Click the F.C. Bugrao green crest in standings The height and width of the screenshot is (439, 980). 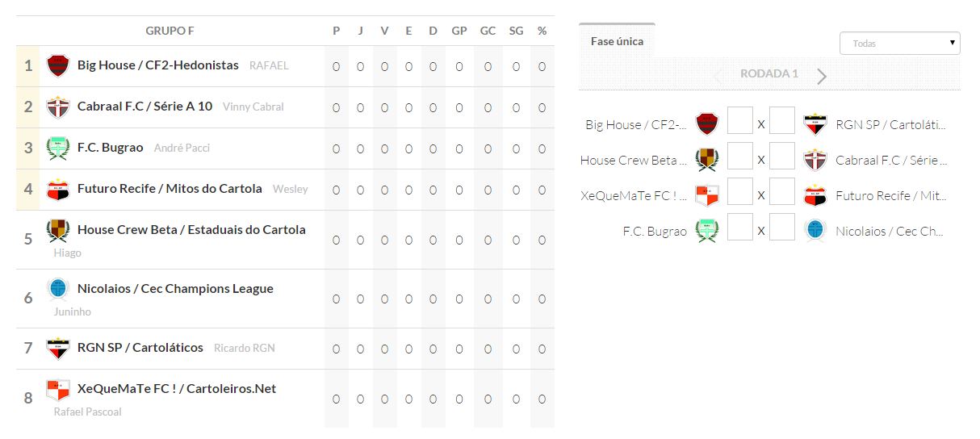coord(58,148)
